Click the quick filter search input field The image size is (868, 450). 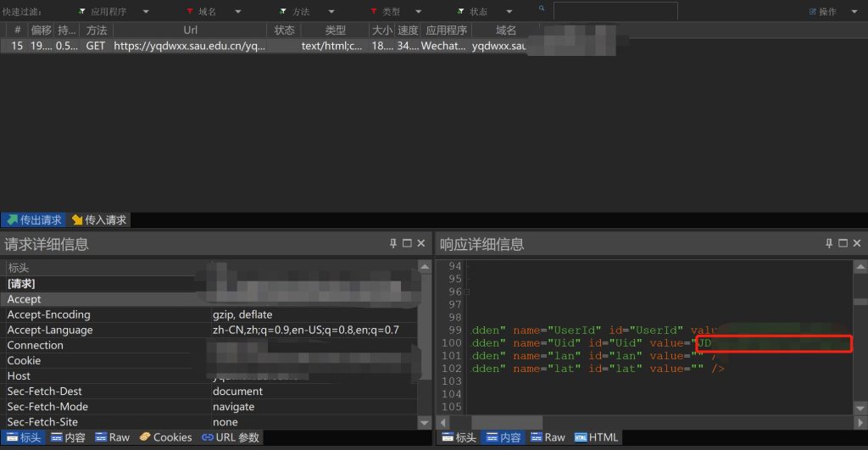[x=615, y=12]
